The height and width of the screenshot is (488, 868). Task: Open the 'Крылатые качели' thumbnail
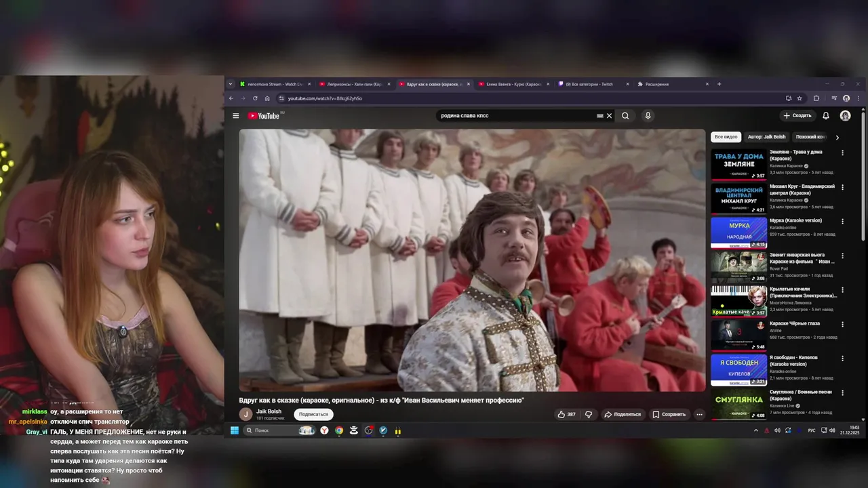pyautogui.click(x=738, y=301)
